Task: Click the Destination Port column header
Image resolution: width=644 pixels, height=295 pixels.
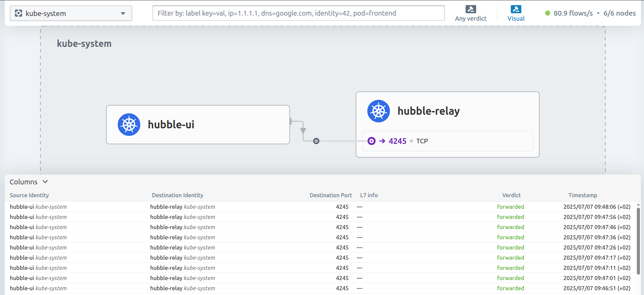Action: [331, 195]
